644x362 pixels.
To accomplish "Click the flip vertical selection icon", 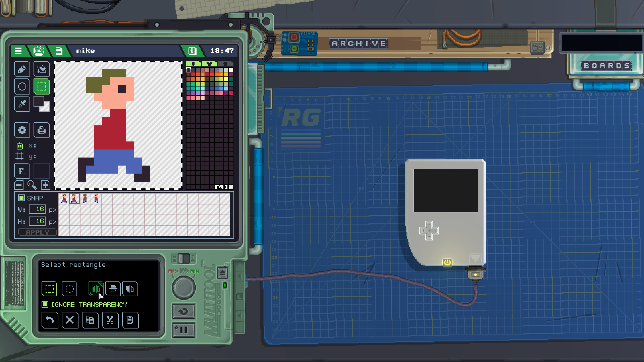I will (113, 289).
